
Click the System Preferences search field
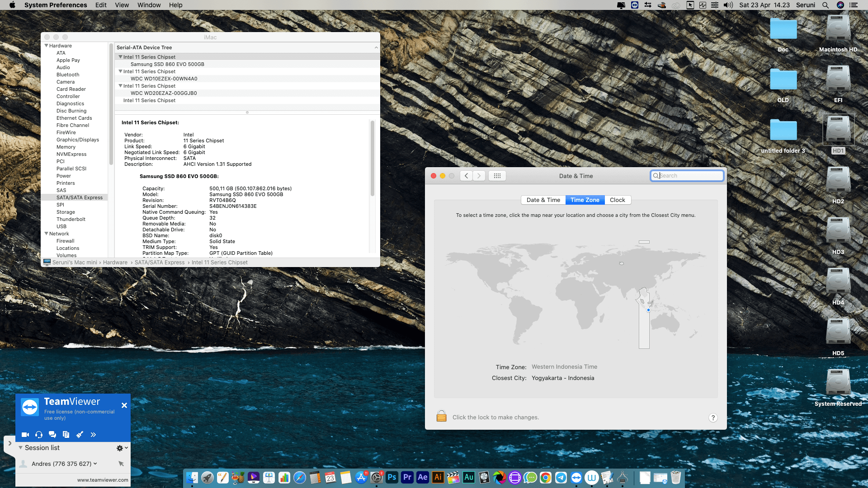pos(687,176)
